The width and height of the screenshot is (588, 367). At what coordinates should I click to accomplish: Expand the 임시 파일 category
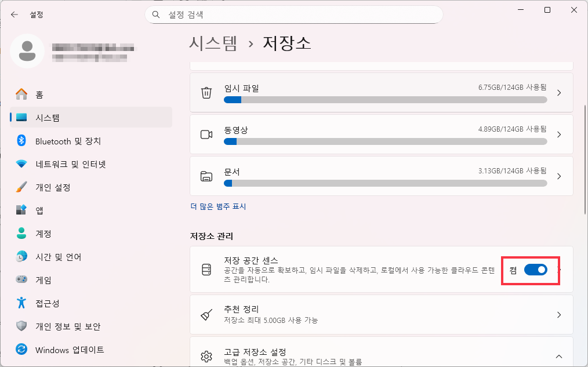(558, 92)
